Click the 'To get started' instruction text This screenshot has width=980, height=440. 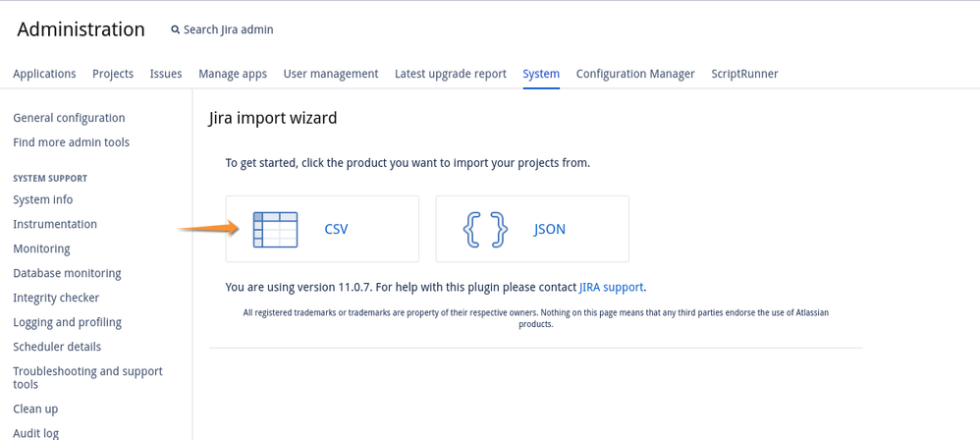(408, 164)
